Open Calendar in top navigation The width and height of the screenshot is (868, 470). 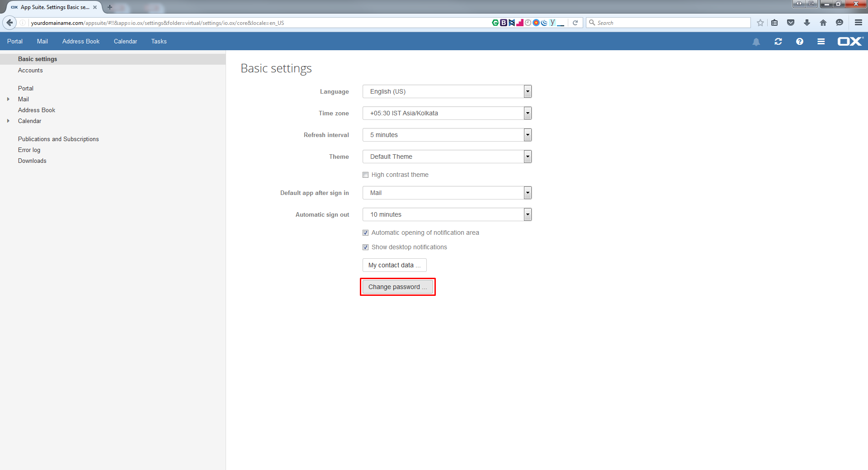pyautogui.click(x=125, y=41)
